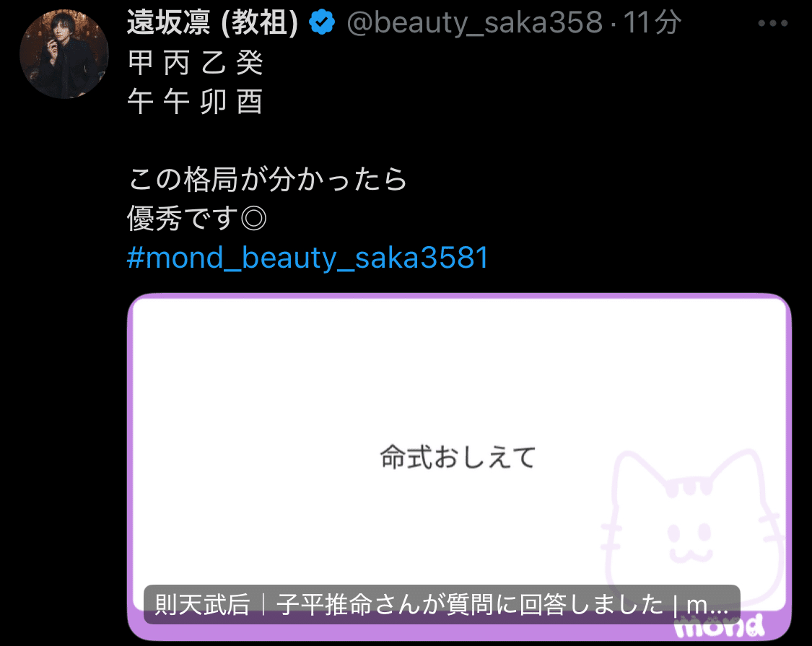Viewport: 812px width, 646px height.
Task: Open the @beauty_saka358 handle
Action: click(475, 23)
